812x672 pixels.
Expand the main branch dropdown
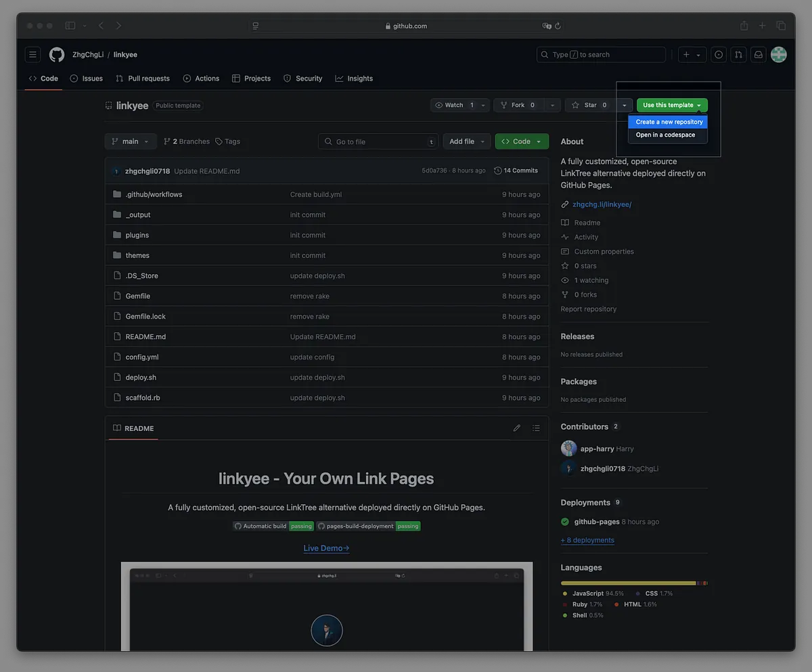[x=130, y=141]
